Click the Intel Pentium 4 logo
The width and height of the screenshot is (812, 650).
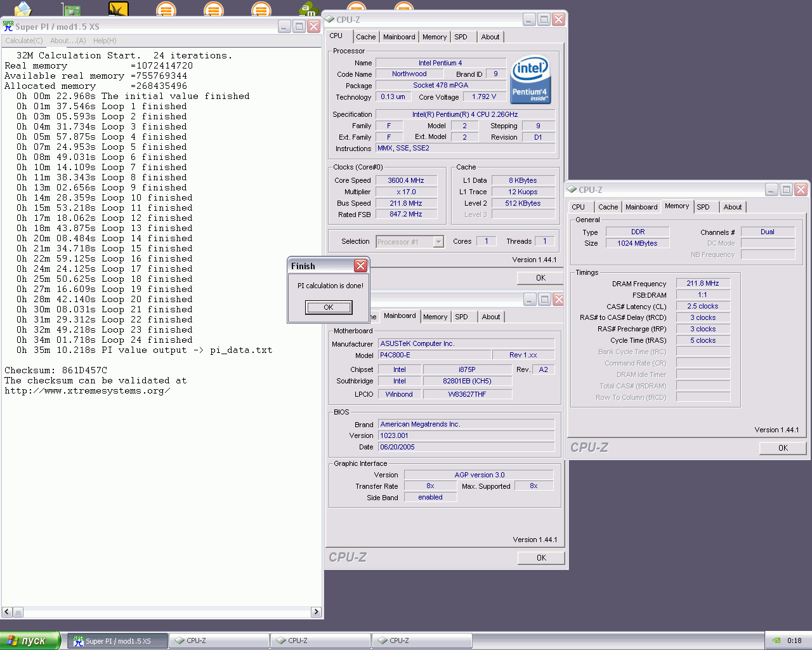tap(530, 80)
